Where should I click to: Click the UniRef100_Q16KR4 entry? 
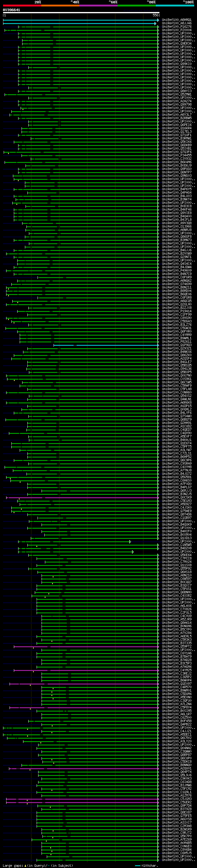tap(177, 128)
